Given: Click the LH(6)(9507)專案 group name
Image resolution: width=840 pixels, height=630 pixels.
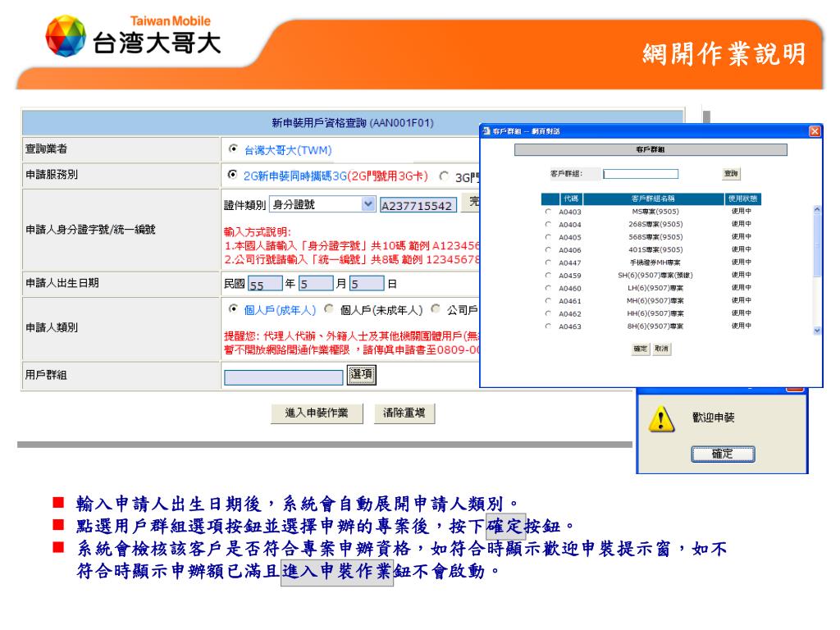Looking at the screenshot, I should click(655, 288).
